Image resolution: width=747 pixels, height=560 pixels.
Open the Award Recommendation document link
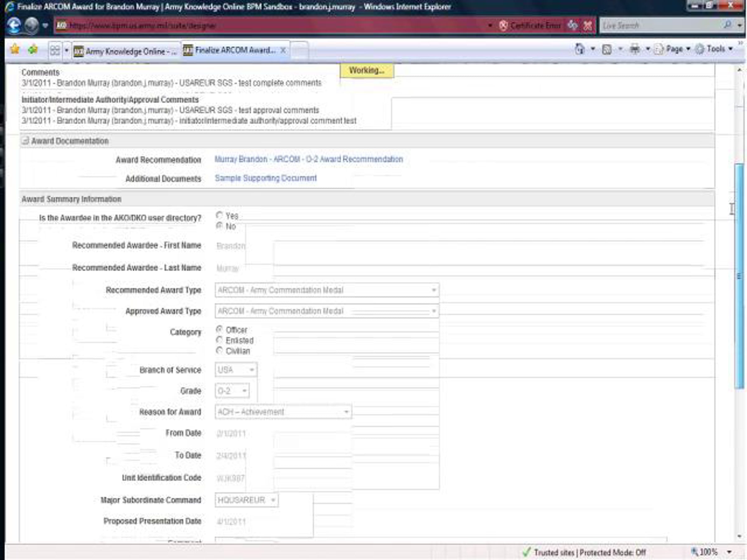coord(308,159)
